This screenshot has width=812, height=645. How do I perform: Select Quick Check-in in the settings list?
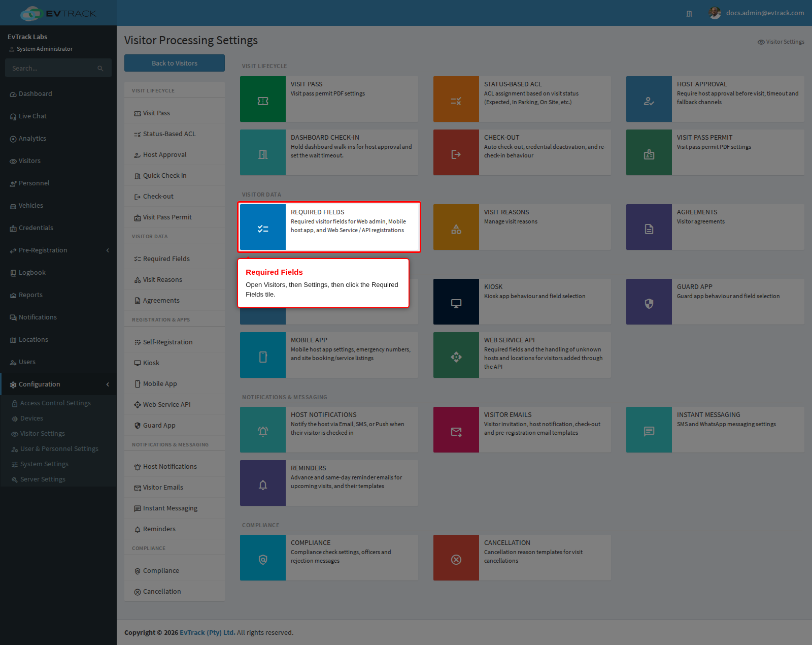(175, 176)
